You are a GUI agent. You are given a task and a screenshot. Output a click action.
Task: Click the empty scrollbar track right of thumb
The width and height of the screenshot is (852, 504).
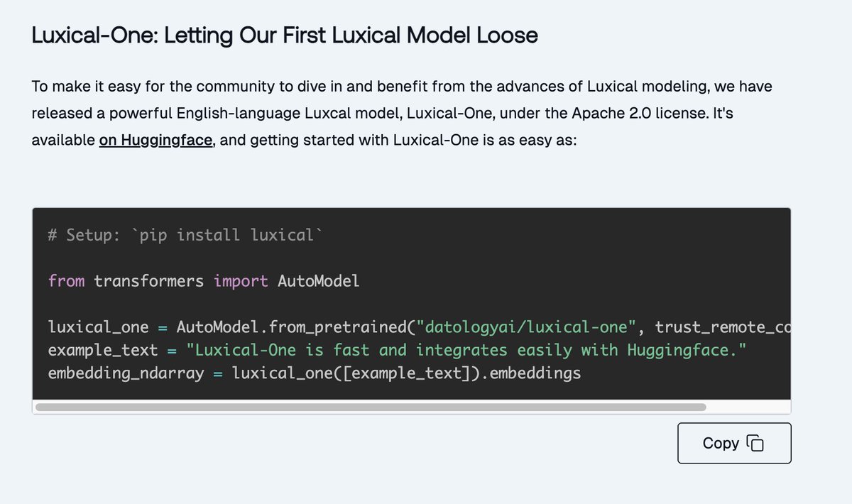click(748, 407)
